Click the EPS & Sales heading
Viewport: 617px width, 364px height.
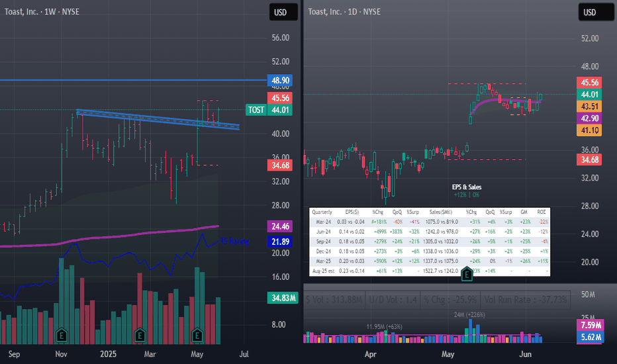tap(467, 187)
